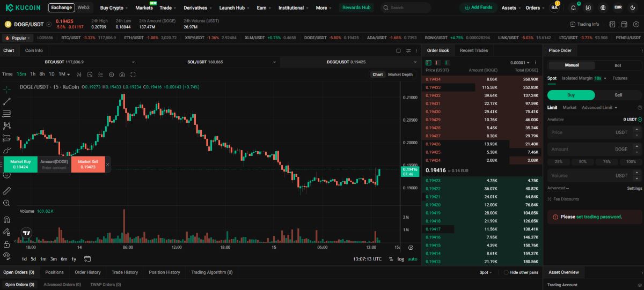Show the buy orders only view
Screen dimensions: 644x290
(x=448, y=63)
